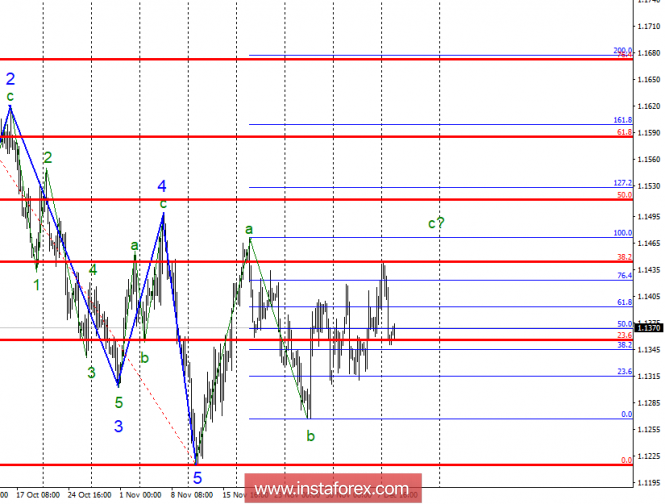Select the blue 76.4 Fibonacci level label
This screenshot has height=504, width=665.
pyautogui.click(x=622, y=275)
